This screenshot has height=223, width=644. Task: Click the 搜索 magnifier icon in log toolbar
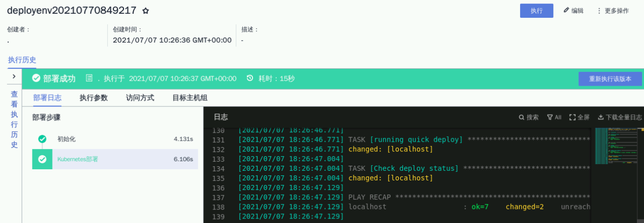[x=522, y=118]
